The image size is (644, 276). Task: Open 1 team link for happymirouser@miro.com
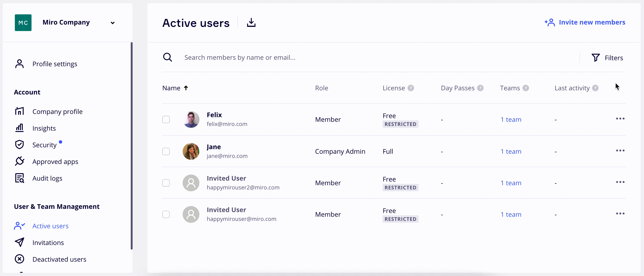point(511,214)
